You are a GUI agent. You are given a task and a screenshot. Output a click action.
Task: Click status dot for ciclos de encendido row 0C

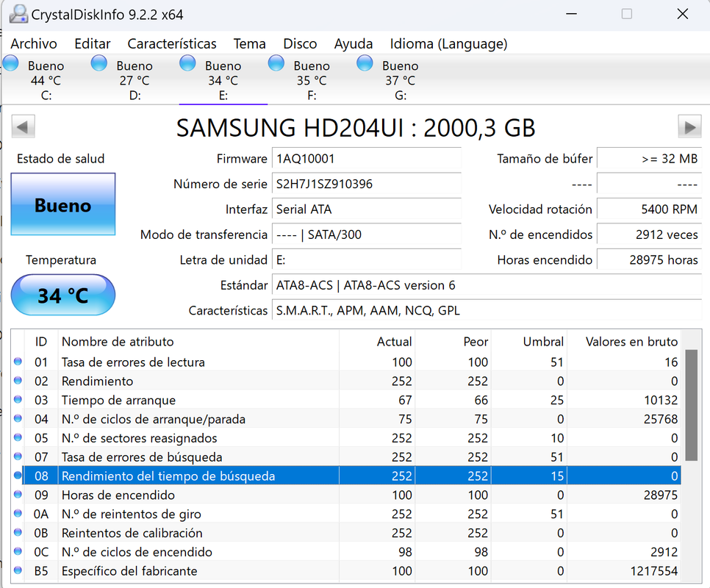click(18, 551)
